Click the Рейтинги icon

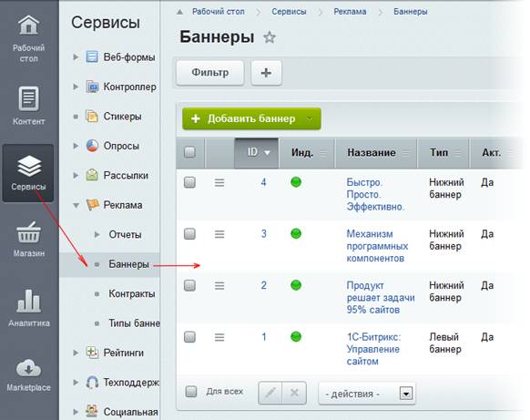[x=92, y=353]
